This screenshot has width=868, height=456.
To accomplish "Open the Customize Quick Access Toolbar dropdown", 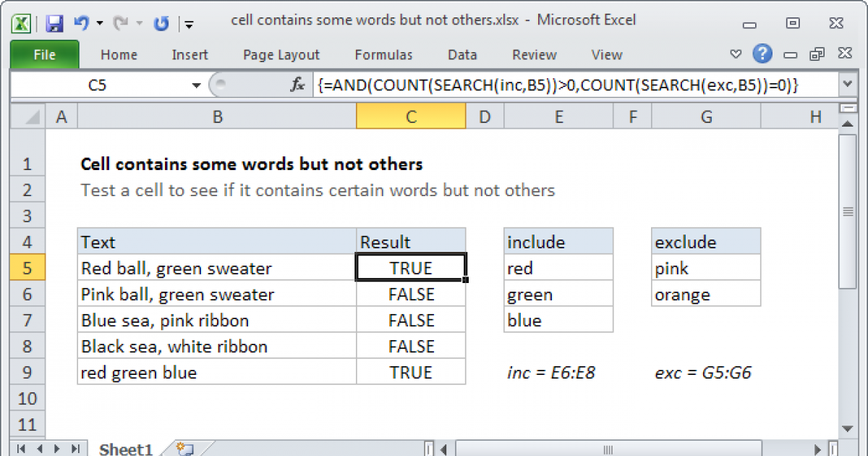I will tap(188, 23).
